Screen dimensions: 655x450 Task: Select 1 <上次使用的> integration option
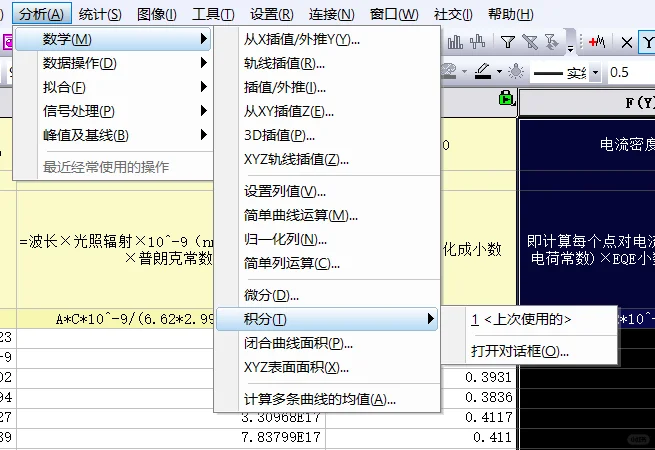click(529, 319)
